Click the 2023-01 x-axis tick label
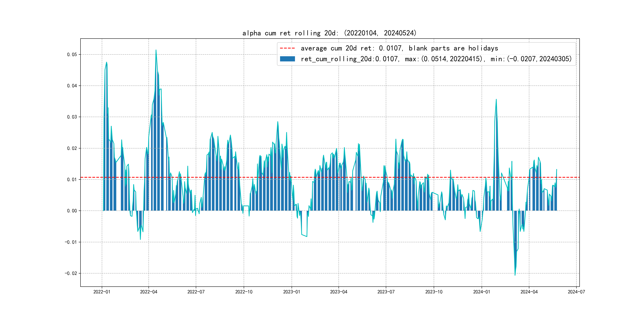644x322 pixels. point(292,292)
